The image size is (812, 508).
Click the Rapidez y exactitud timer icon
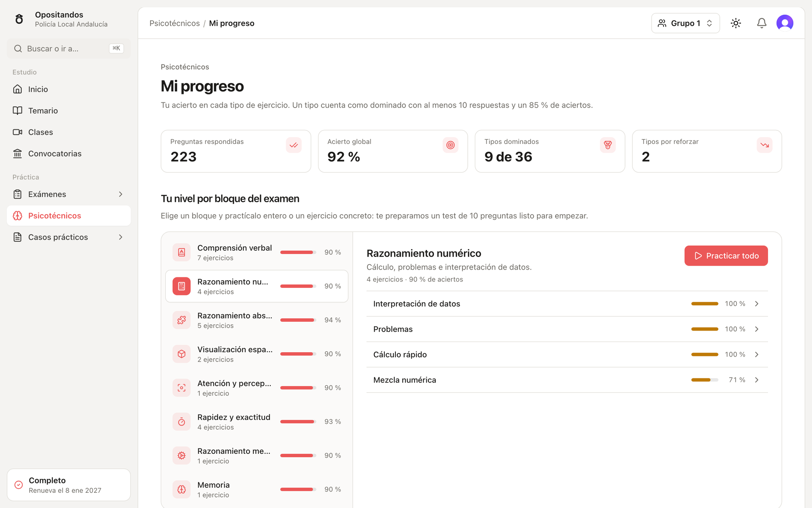click(x=181, y=422)
